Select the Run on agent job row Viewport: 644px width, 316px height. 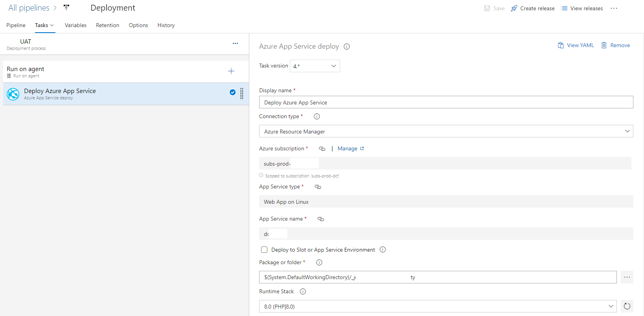click(126, 71)
